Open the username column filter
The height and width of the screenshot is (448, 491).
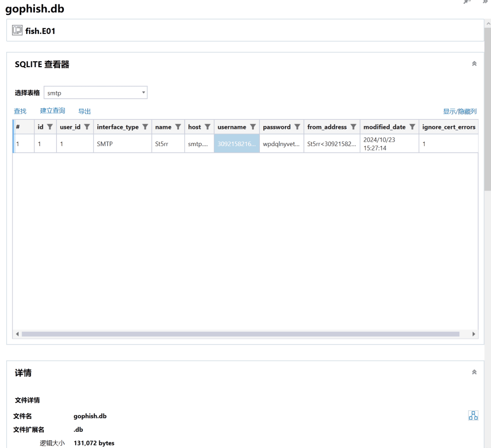pos(253,127)
